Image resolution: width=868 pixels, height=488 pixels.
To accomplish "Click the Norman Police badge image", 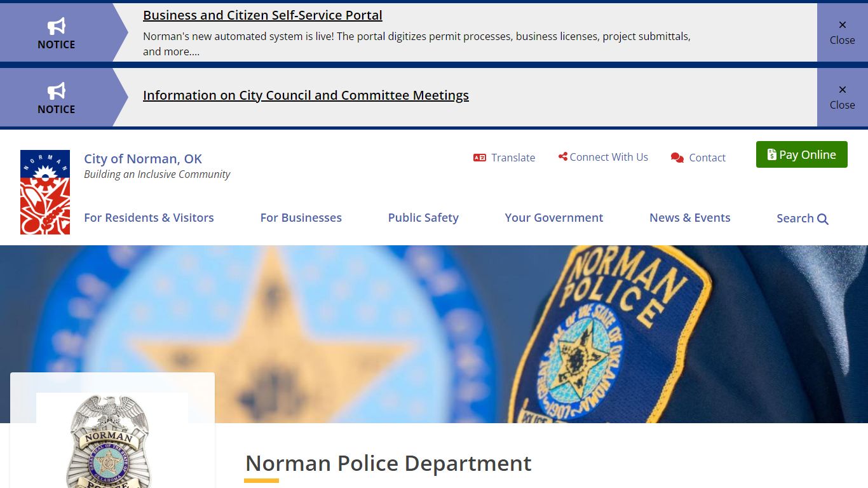I will (x=112, y=440).
